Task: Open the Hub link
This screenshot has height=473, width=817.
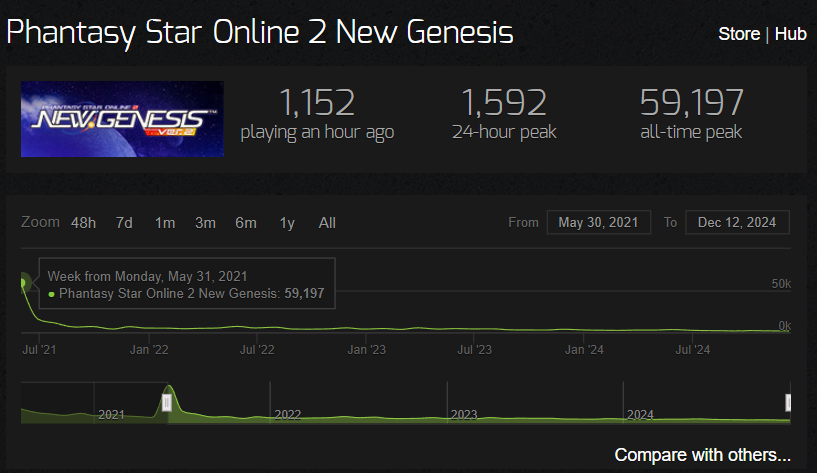Action: point(790,34)
